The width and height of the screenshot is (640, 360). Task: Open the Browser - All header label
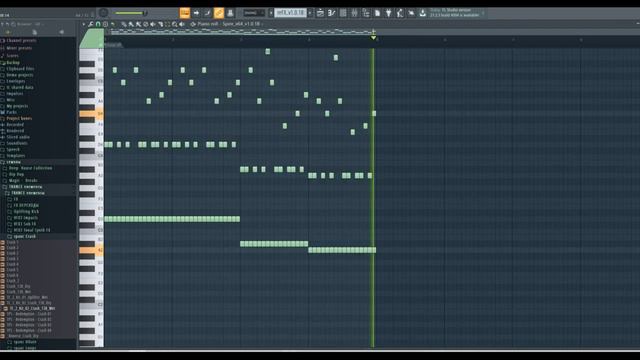pyautogui.click(x=29, y=24)
